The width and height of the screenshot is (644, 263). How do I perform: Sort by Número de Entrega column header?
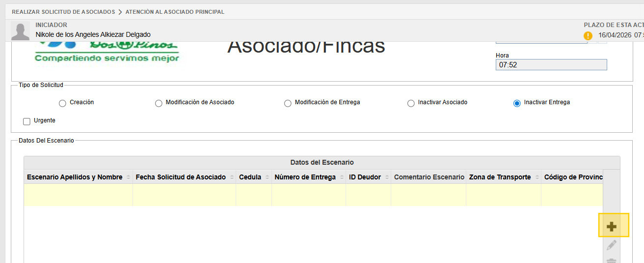(x=305, y=177)
